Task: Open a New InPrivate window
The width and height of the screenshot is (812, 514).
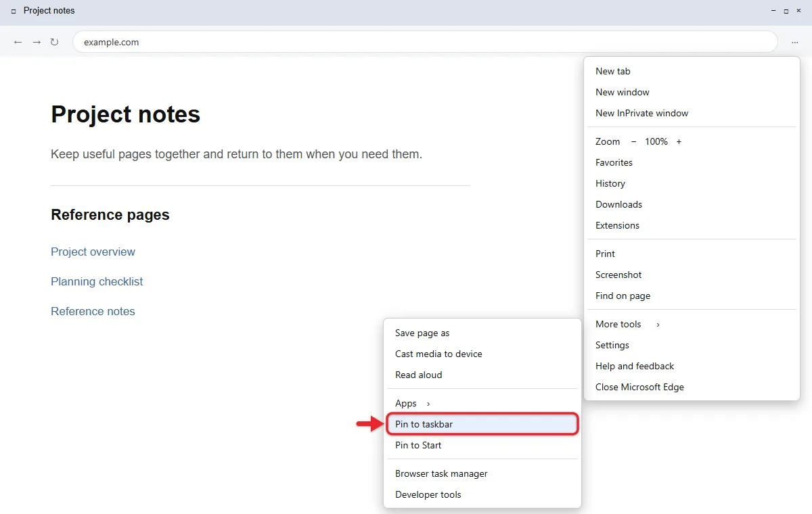Action: 692,113
